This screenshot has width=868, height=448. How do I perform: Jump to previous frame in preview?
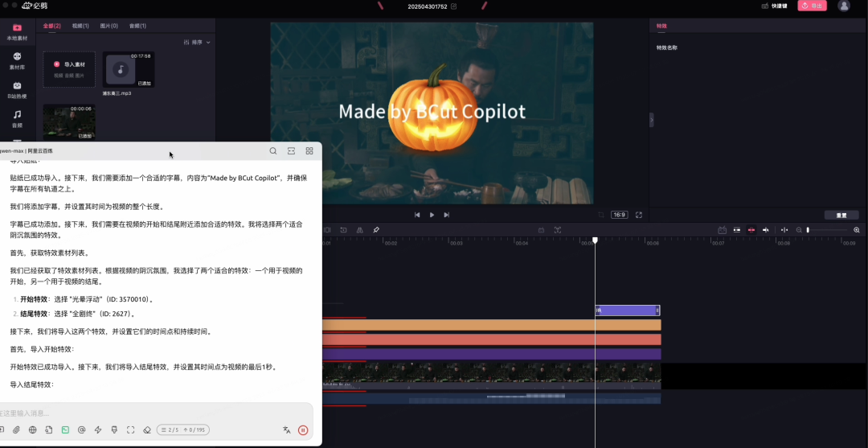coord(417,215)
